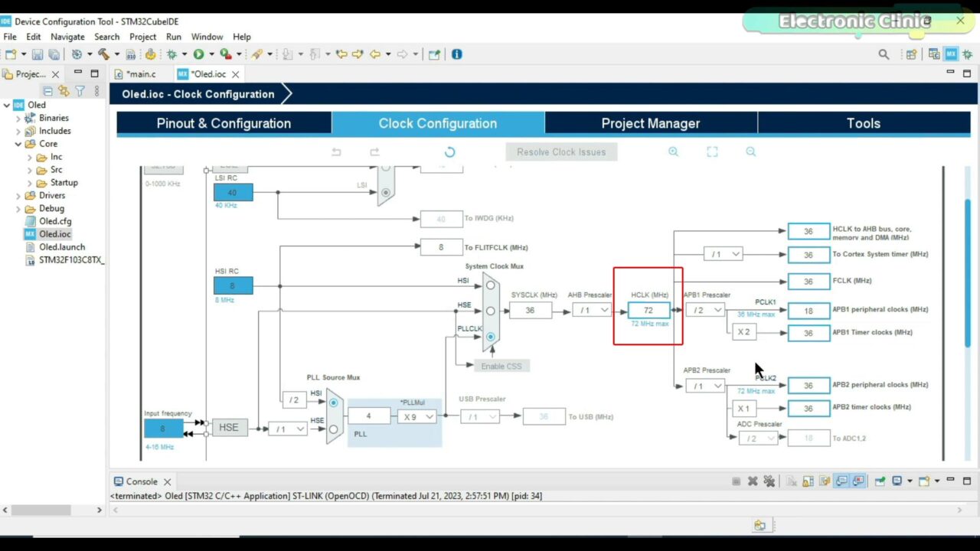Viewport: 980px width, 551px height.
Task: Collapse the Oled project tree node
Action: pyautogui.click(x=6, y=105)
